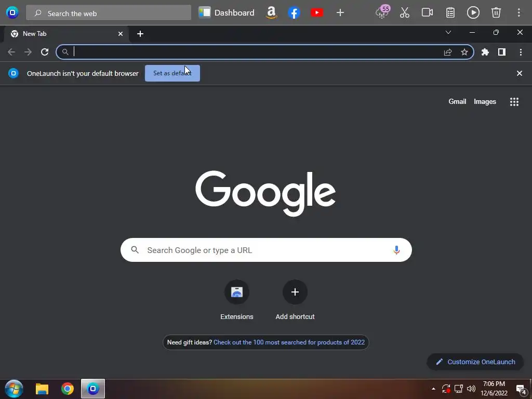Select OneLaunch taskbar button
The width and height of the screenshot is (532, 399).
(93, 389)
